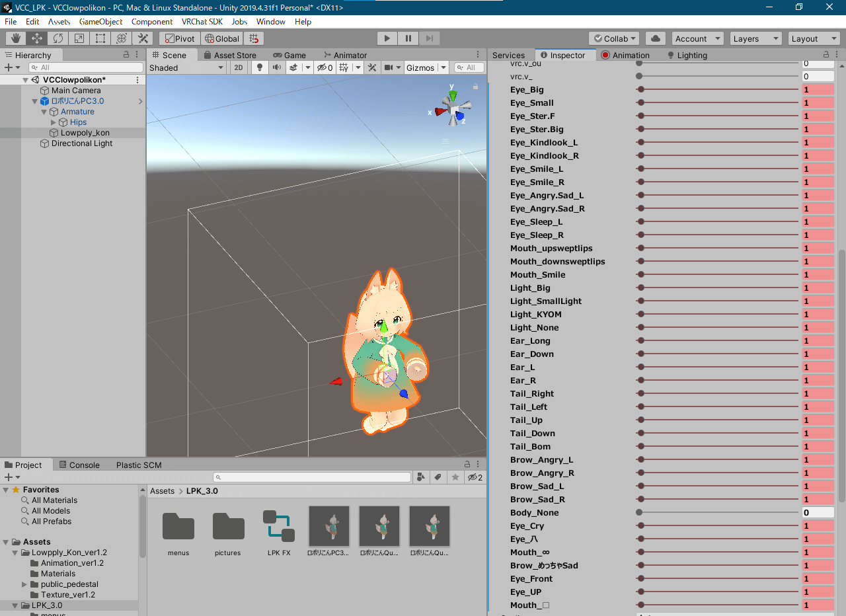Screen dimensions: 846x616
Task: Toggle scene audio speaker button
Action: (277, 67)
